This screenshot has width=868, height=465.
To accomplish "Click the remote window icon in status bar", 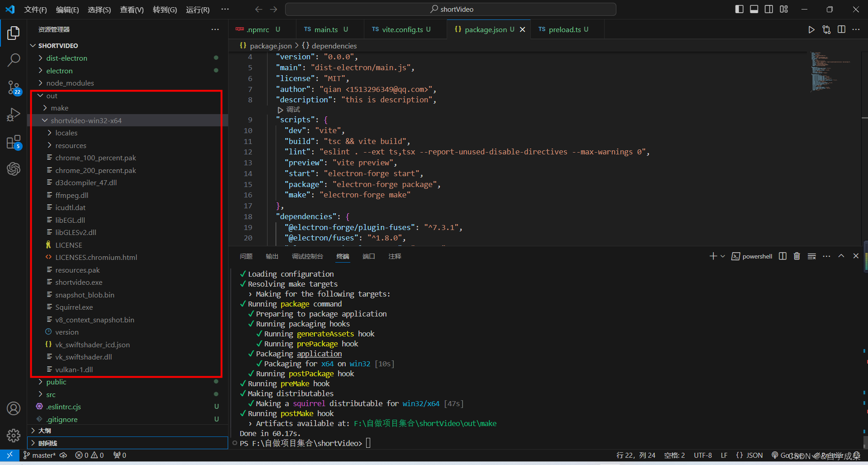I will 10,455.
